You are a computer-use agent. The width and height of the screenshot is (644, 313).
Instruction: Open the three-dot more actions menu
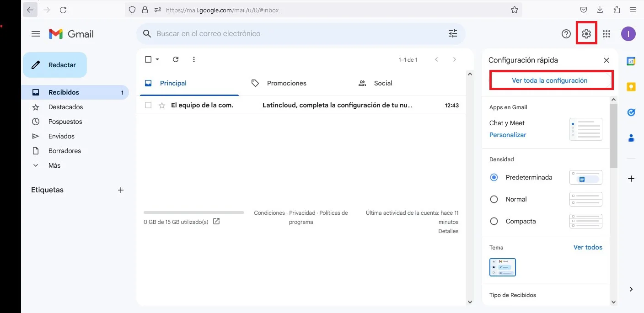[x=194, y=59]
